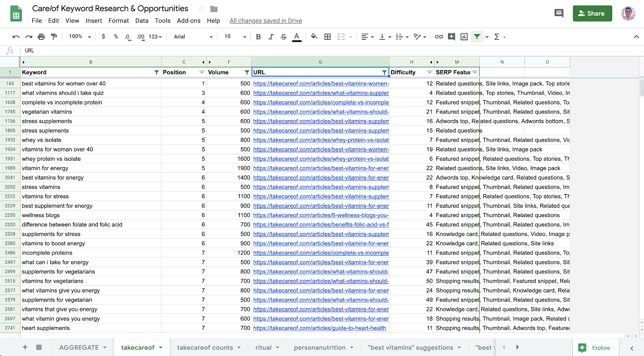Open the Arial font dropdown

[x=193, y=37]
